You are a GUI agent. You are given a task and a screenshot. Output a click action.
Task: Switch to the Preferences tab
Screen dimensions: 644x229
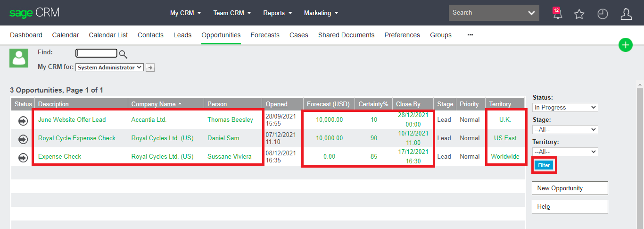click(x=402, y=35)
